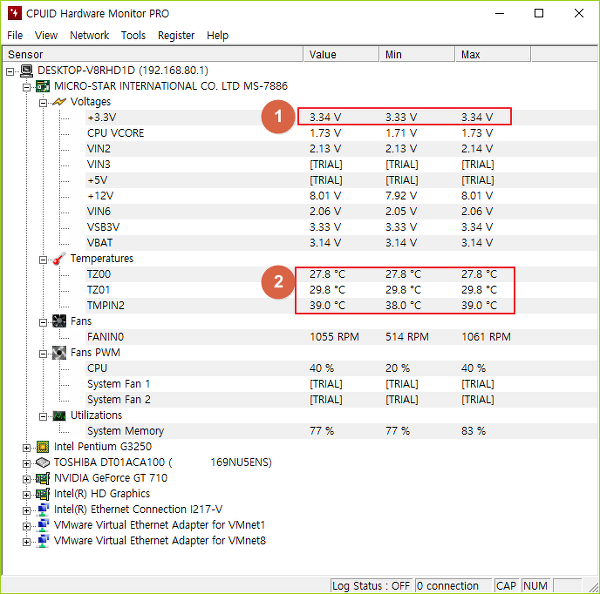Click the CPUID Hardware Monitor app icon
This screenshot has width=600, height=594.
pyautogui.click(x=14, y=13)
